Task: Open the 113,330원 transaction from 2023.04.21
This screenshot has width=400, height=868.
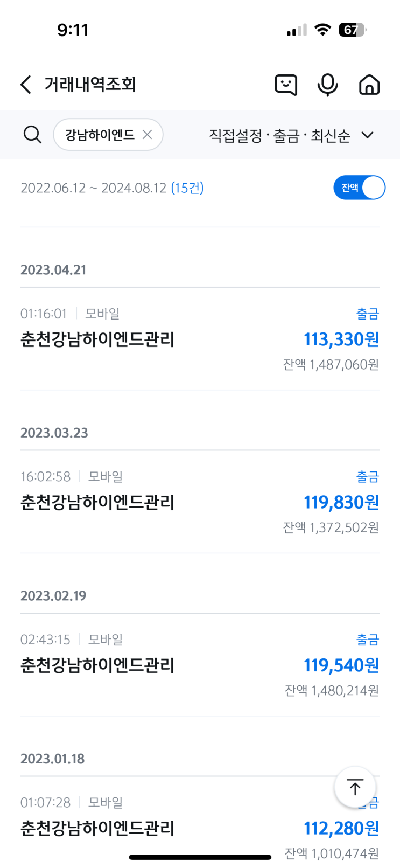Action: 200,339
